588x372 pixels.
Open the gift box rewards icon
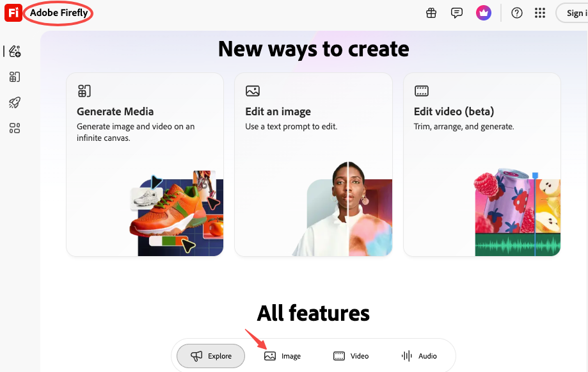click(x=431, y=13)
